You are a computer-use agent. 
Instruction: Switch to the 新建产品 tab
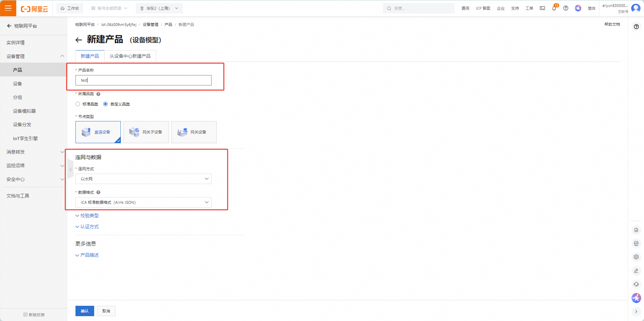(x=90, y=56)
